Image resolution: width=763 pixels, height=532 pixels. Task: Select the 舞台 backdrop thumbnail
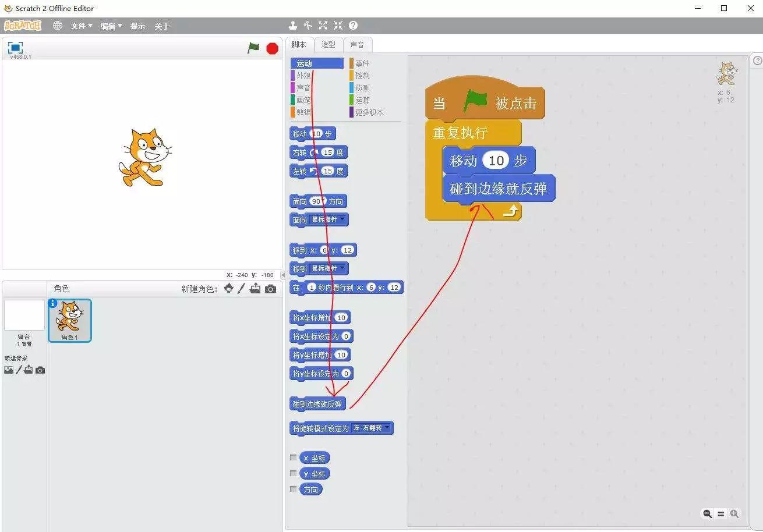[x=24, y=315]
